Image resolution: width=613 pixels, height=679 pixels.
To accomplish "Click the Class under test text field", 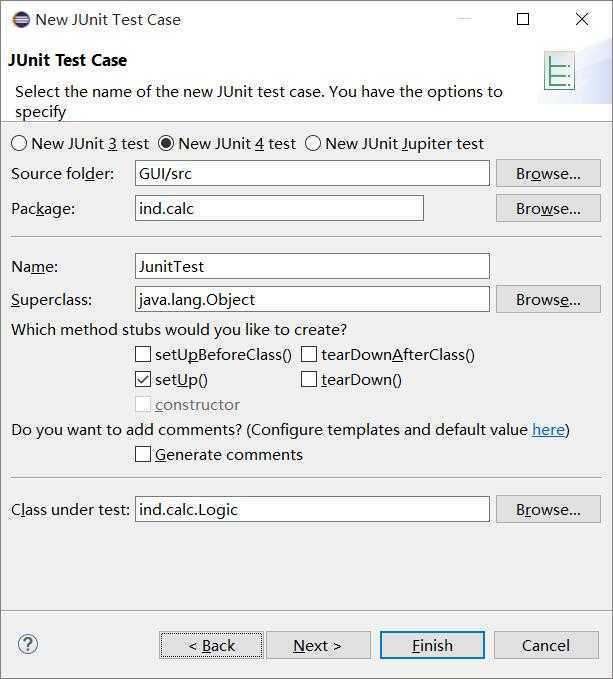I will point(312,509).
